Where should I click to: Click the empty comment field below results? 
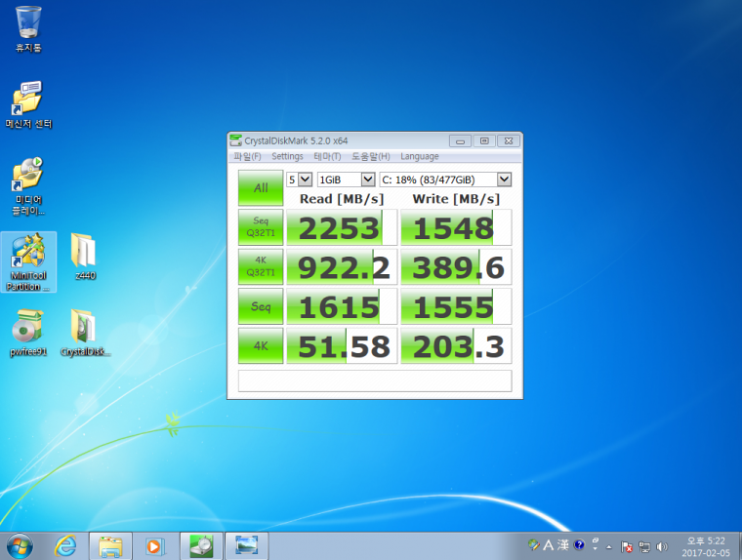[x=375, y=380]
